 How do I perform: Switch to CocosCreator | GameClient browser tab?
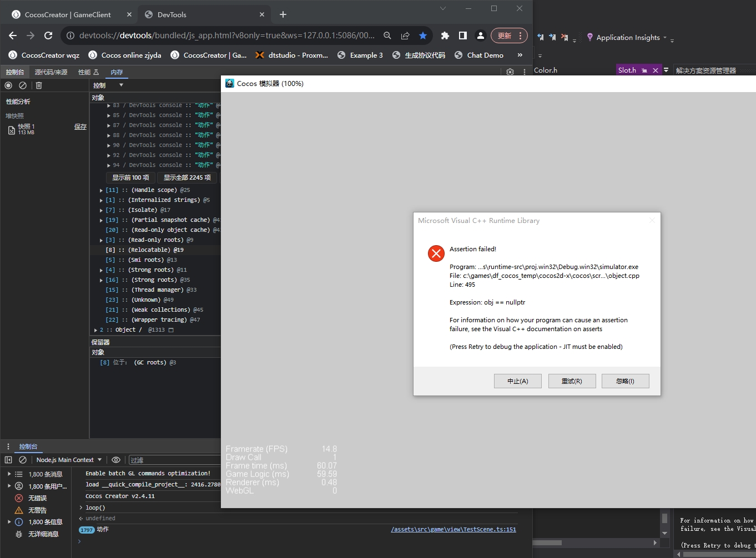coord(68,14)
